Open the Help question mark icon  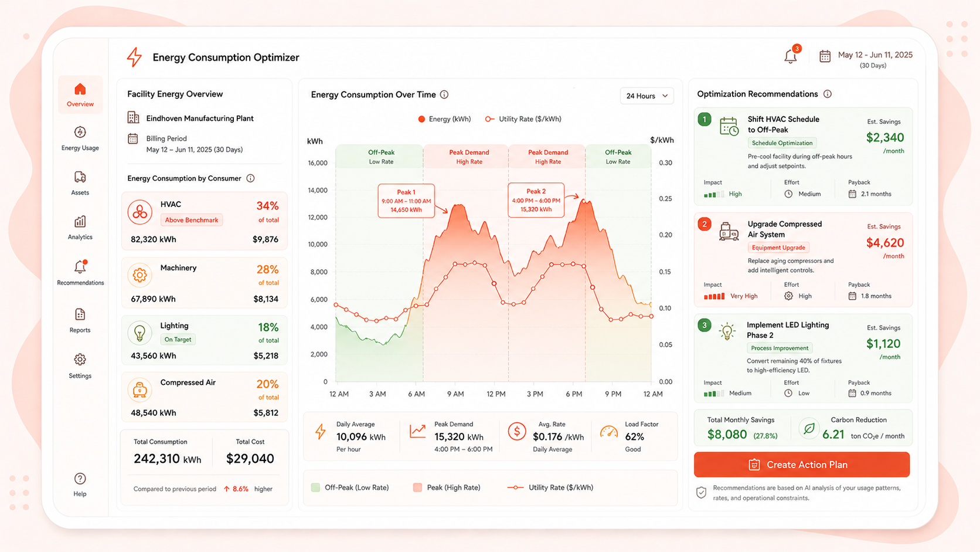(80, 479)
